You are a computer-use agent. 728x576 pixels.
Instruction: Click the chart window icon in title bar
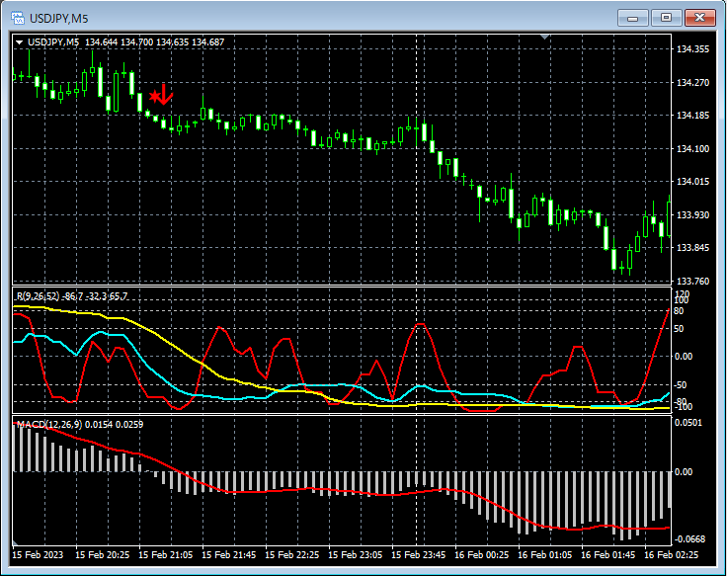(18, 18)
